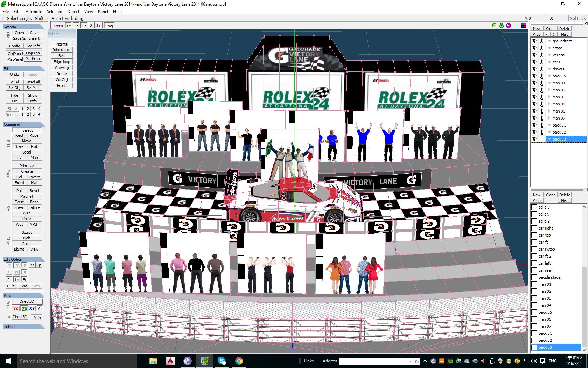This screenshot has width=588, height=368.
Task: Toggle visibility of the drivers object
Action: 534,69
